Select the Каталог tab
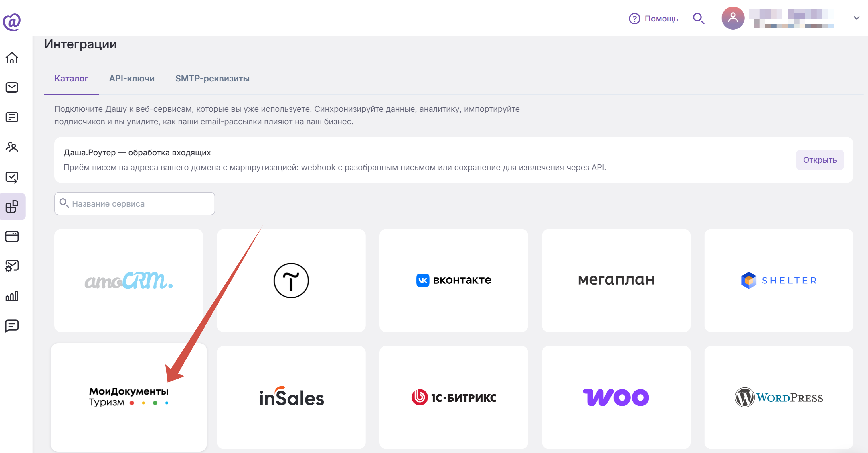Viewport: 868px width, 453px height. pos(71,78)
